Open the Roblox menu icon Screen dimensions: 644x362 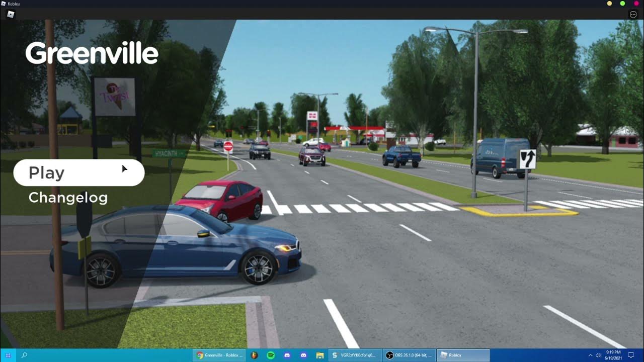11,15
